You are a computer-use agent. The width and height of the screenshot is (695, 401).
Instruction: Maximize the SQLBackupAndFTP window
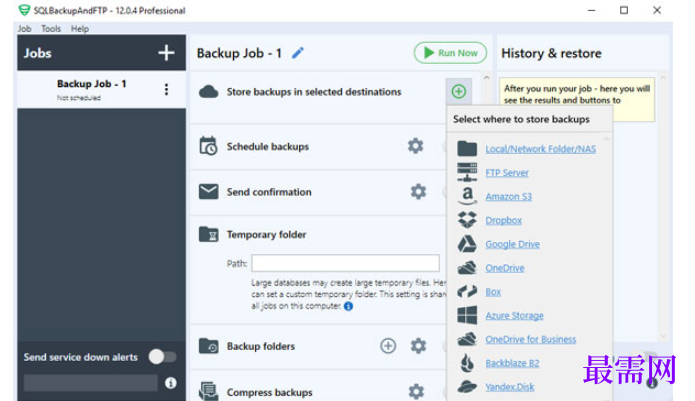point(624,10)
